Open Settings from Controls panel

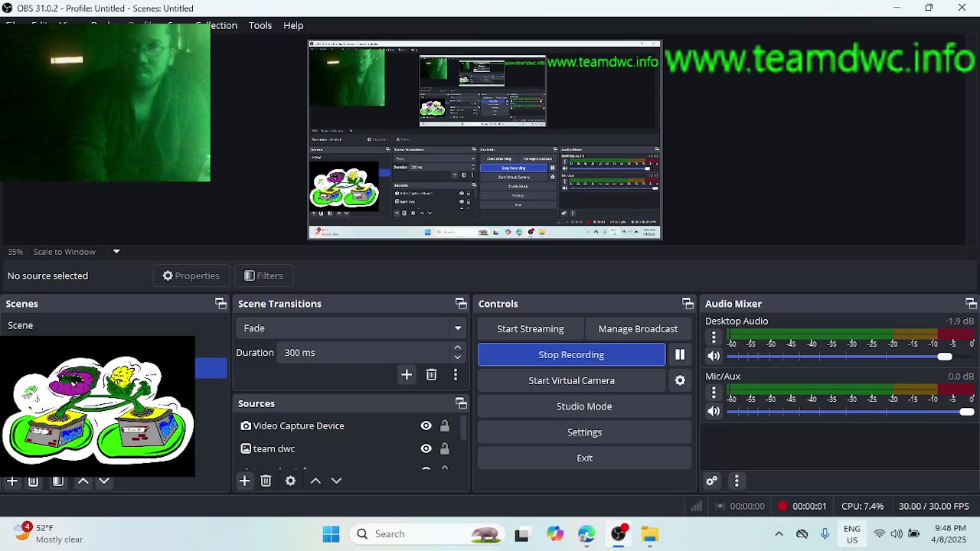point(584,432)
